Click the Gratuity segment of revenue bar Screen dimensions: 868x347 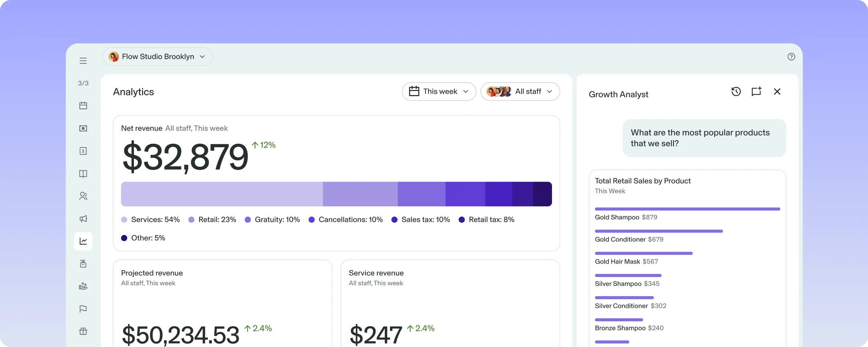[x=421, y=194]
